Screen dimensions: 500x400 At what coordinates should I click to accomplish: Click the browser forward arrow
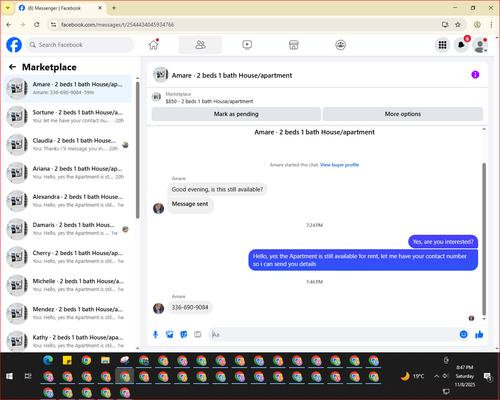click(23, 24)
